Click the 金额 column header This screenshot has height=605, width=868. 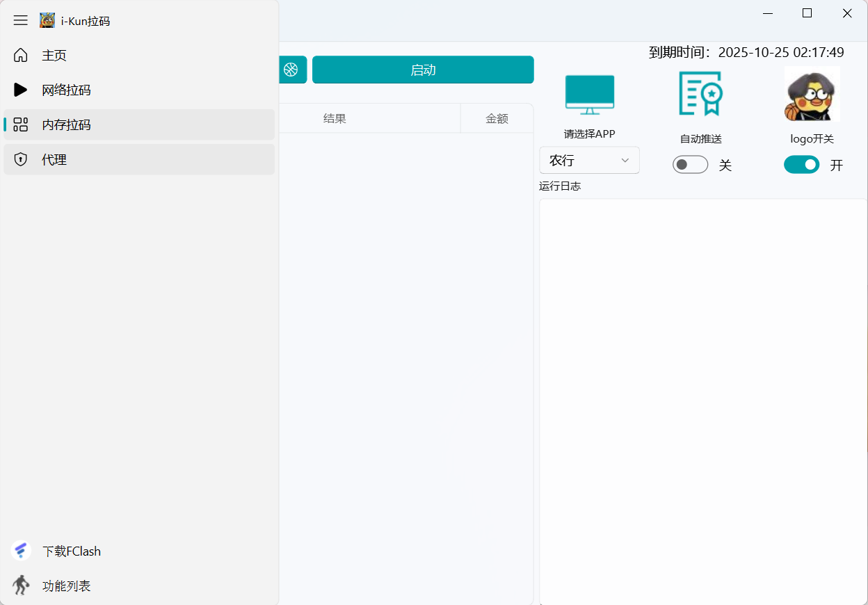click(497, 119)
